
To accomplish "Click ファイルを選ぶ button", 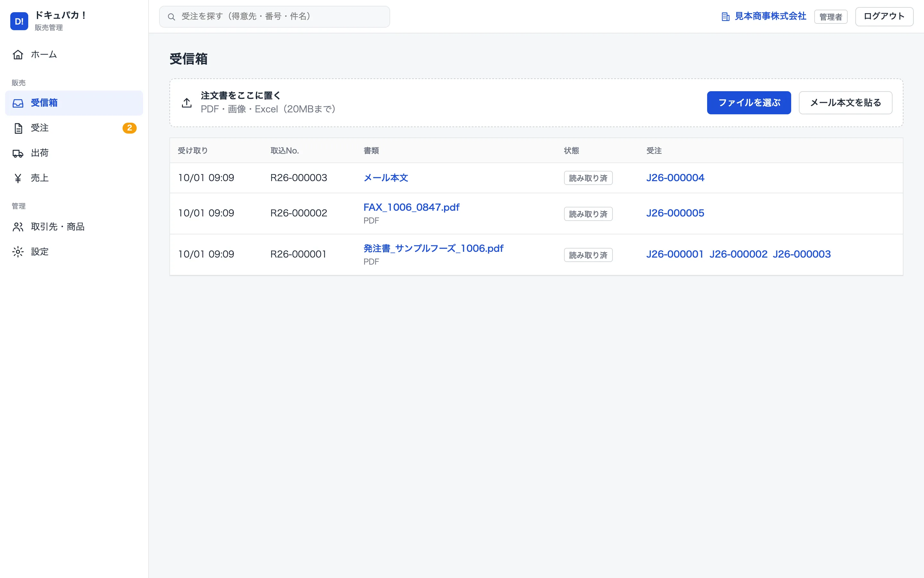I will [749, 103].
